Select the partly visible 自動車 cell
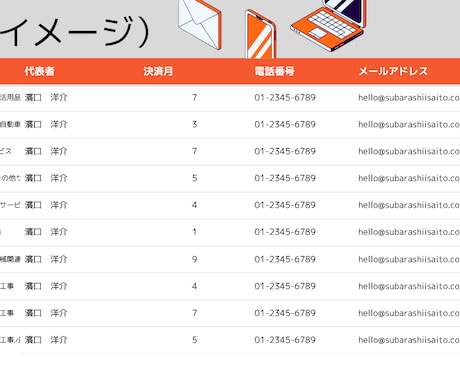460x380 pixels. tap(10, 124)
